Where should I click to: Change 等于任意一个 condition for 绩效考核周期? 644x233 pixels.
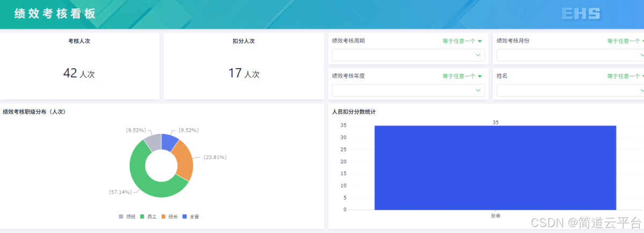(462, 41)
